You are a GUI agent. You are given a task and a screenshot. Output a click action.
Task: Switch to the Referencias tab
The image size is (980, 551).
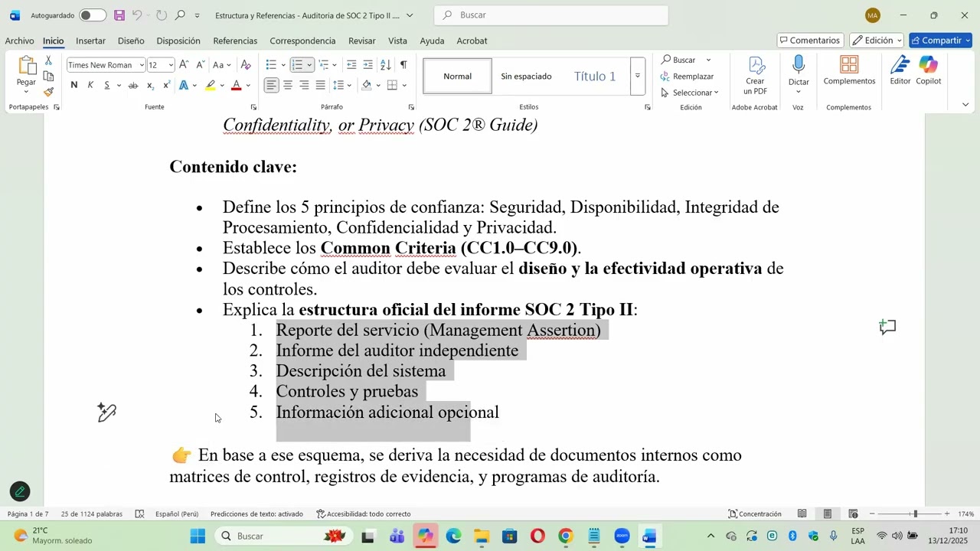235,41
